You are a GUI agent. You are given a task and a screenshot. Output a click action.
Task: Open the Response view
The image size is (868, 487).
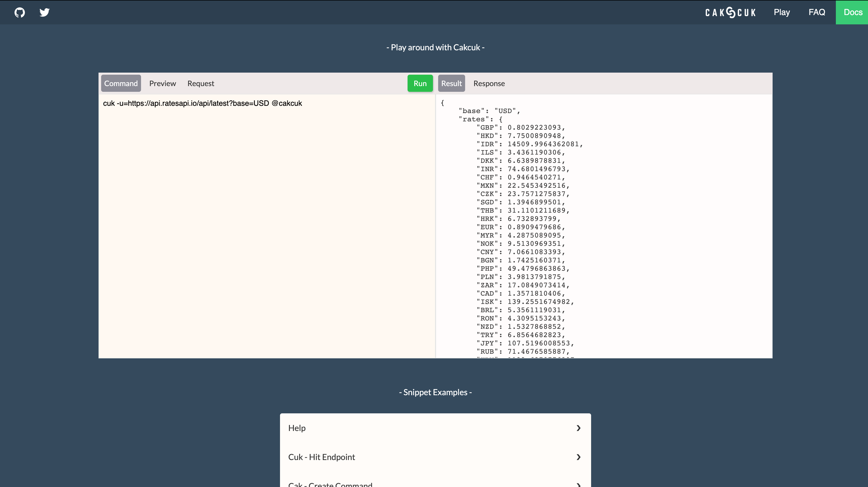(489, 83)
